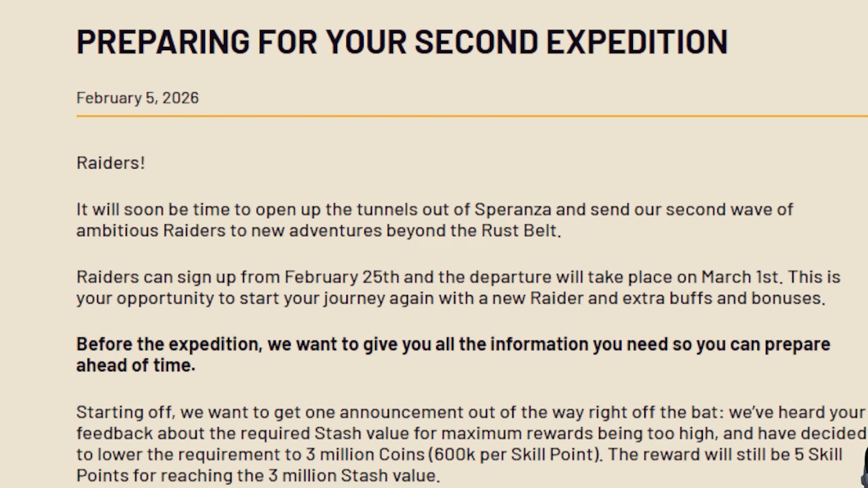Click the bold "Before the expedition" sentence

coord(453,344)
